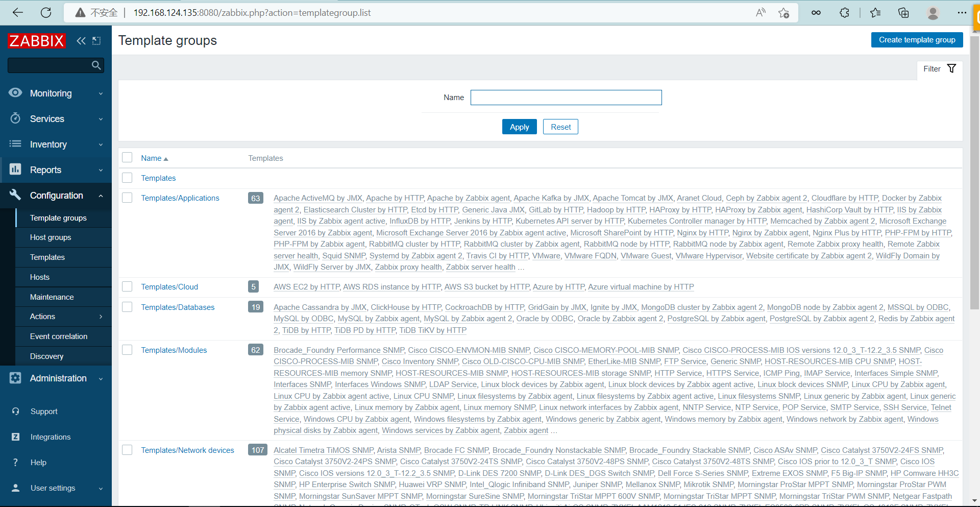Screen dimensions: 980x507
Task: Open browser profile avatar
Action: [x=933, y=13]
